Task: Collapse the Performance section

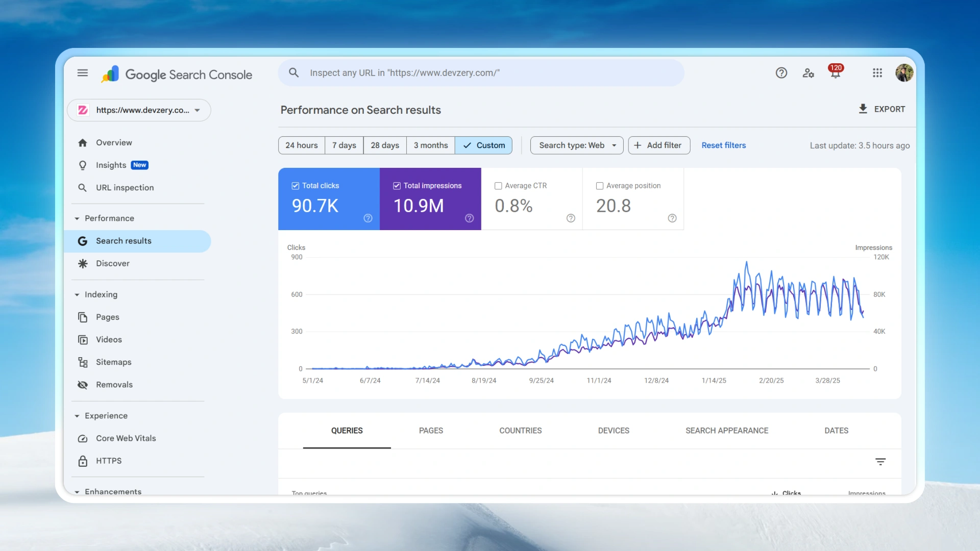Action: (77, 218)
